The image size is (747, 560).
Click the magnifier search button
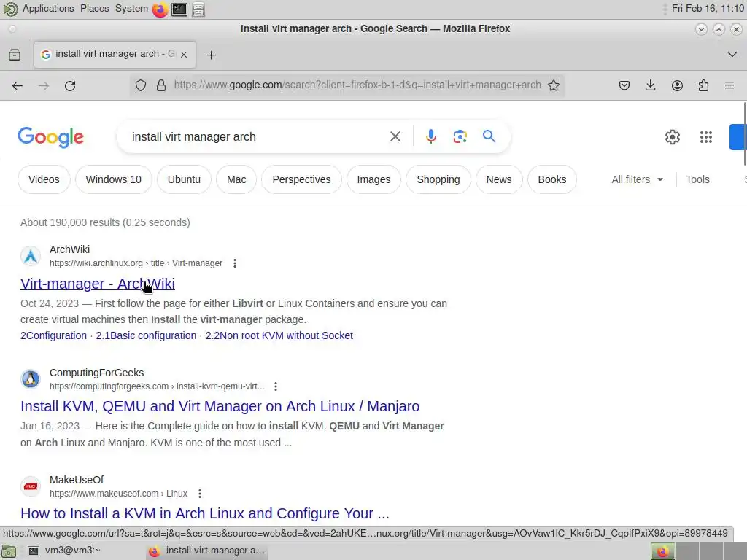[489, 136]
